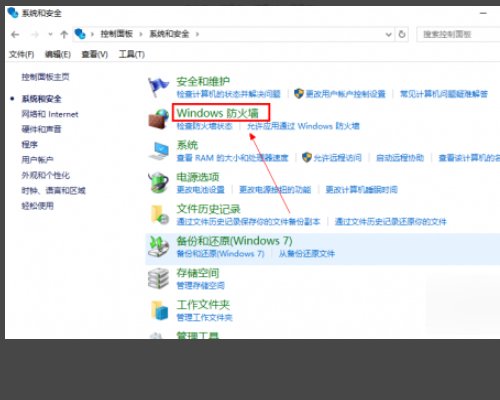
Task: Open 更改计算机睡眠时间 link
Action: click(x=361, y=190)
